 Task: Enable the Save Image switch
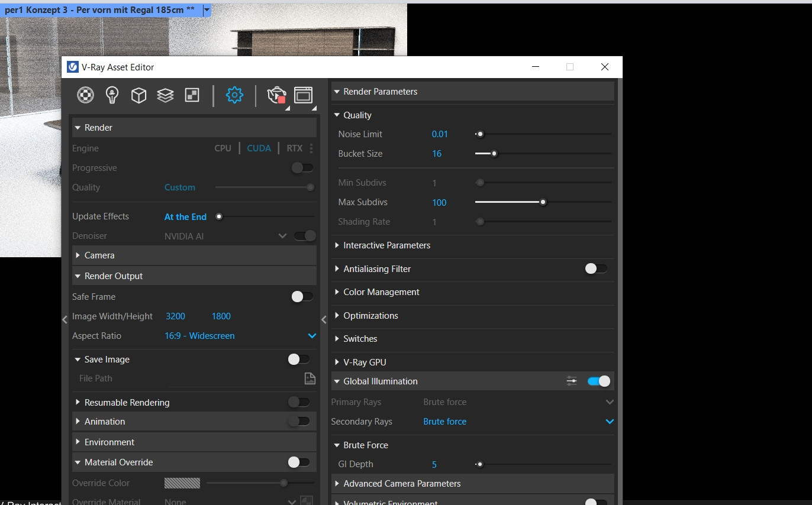pos(298,360)
